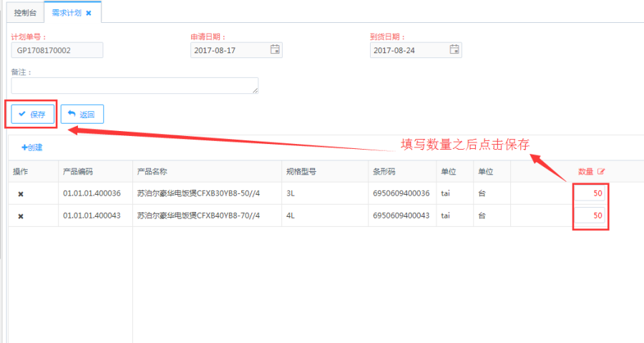
Task: Click the 返回 button
Action: click(x=82, y=115)
